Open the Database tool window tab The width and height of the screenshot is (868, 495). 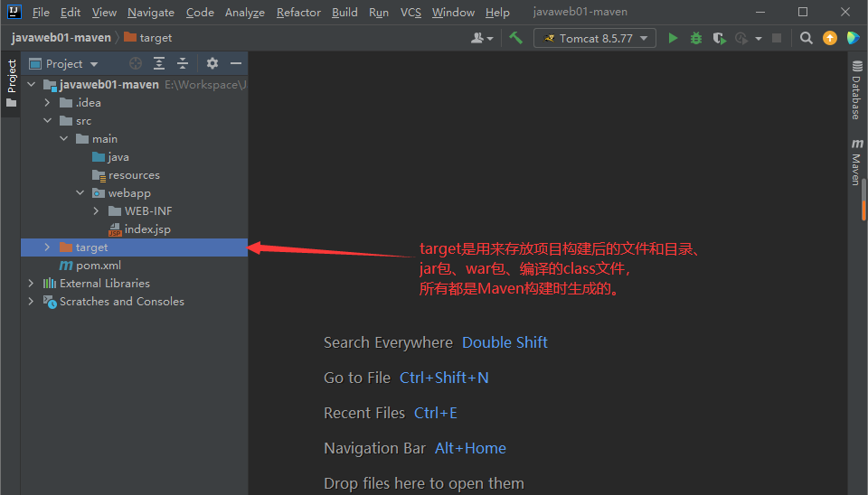[x=856, y=90]
